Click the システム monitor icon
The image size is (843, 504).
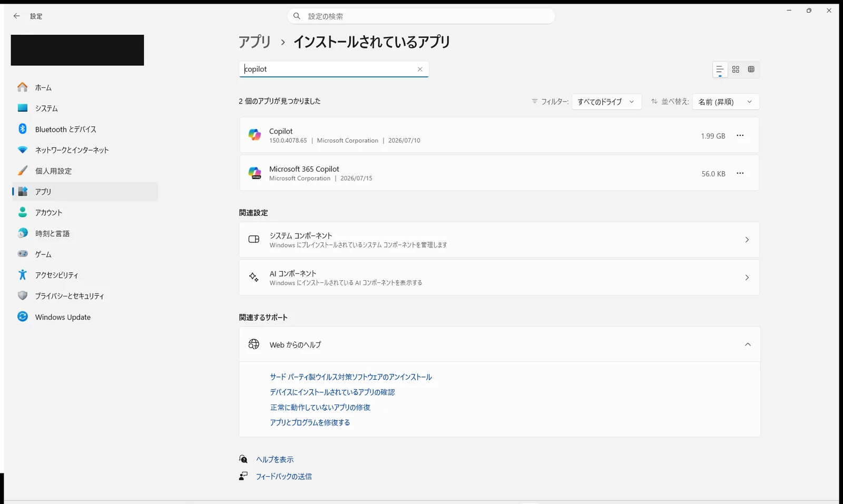(x=22, y=108)
